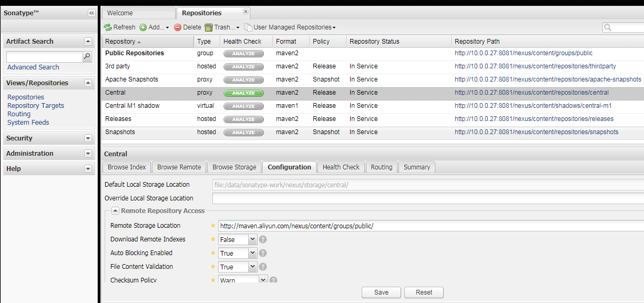Expand the Administration panel
Viewport: 644px width, 303px height.
tap(88, 154)
